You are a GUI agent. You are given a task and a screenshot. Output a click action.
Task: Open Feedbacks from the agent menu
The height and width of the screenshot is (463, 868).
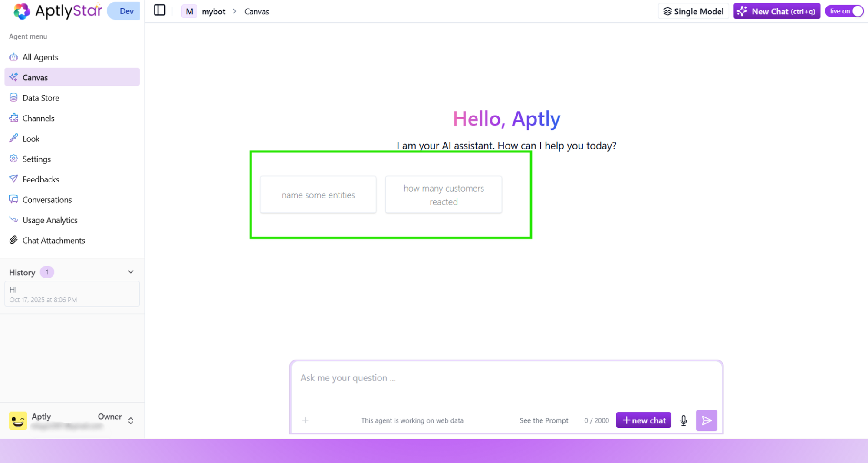[40, 179]
